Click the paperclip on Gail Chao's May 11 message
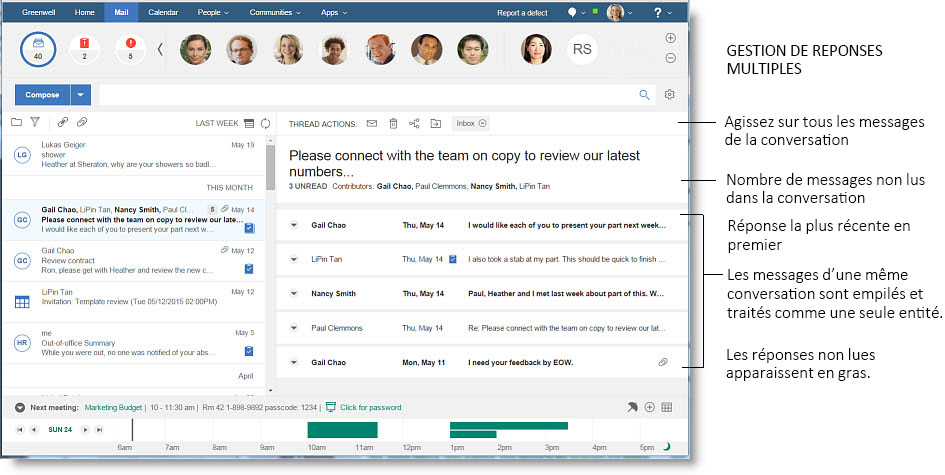Screen dimensions: 945x475 (x=663, y=362)
